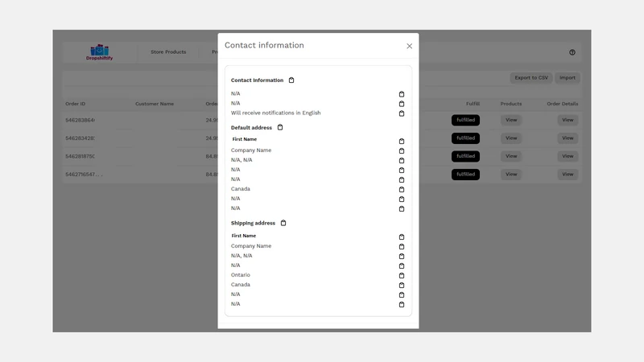644x362 pixels.
Task: Click the 'Contact information' dialog title
Action: click(264, 45)
